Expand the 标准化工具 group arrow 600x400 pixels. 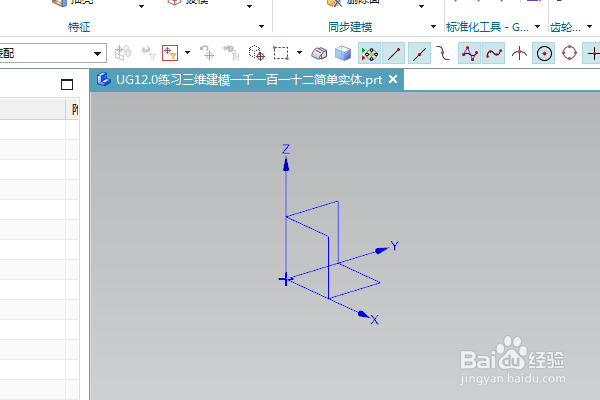[x=537, y=26]
